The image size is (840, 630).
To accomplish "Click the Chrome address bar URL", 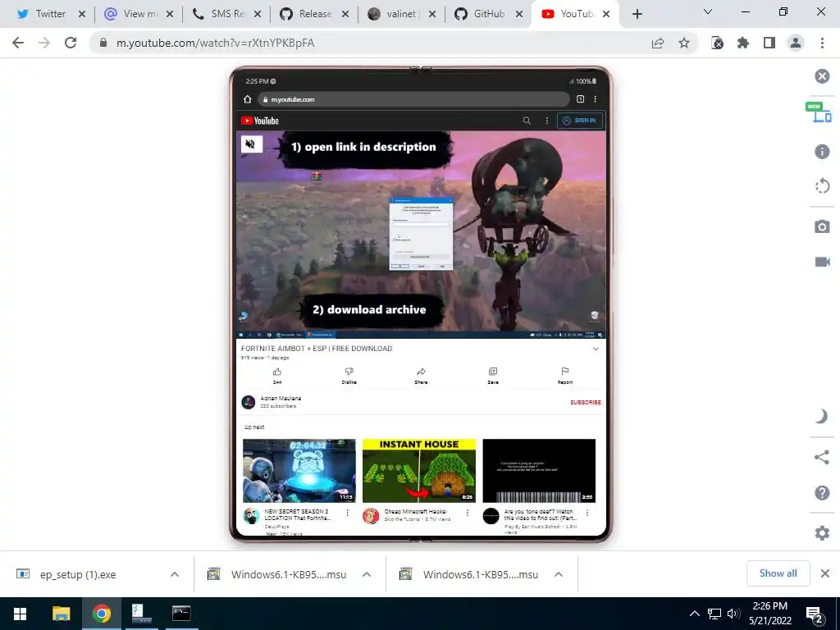I will (216, 43).
